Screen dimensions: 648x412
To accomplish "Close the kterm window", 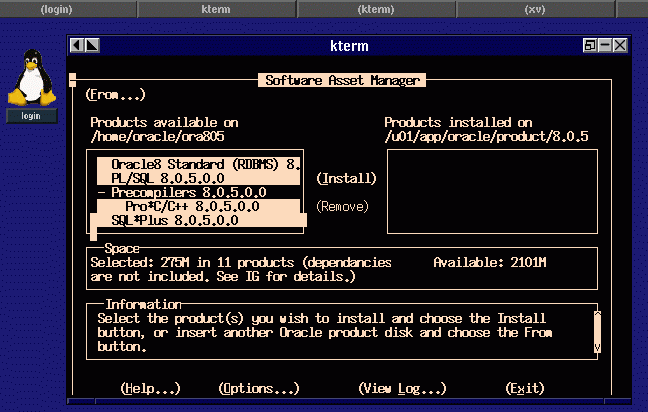I will tap(620, 45).
